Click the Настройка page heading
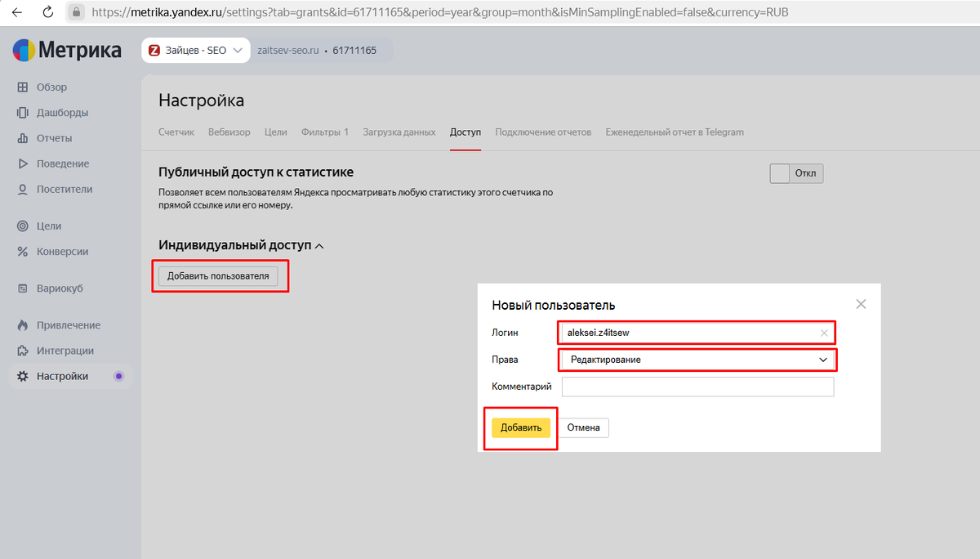980x559 pixels. pyautogui.click(x=201, y=101)
